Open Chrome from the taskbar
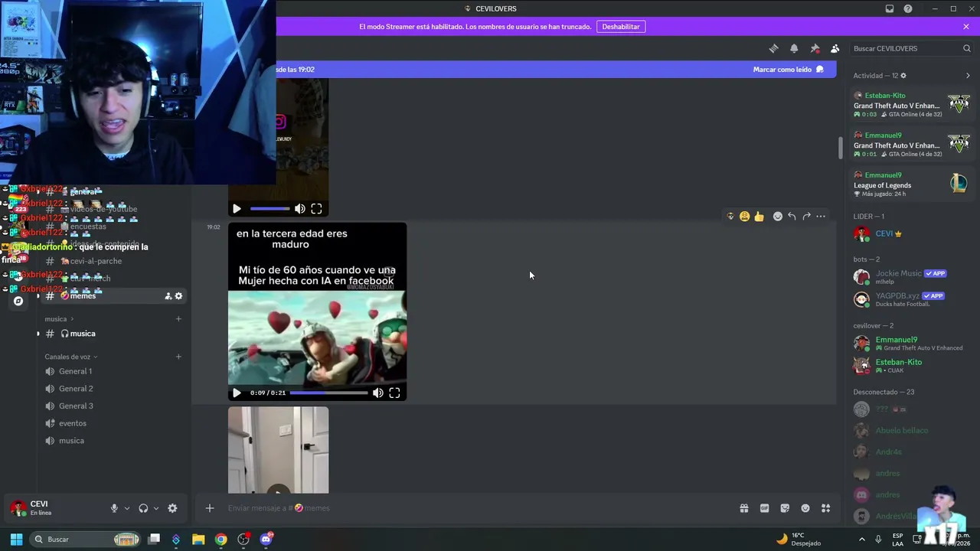The width and height of the screenshot is (980, 551). pyautogui.click(x=220, y=540)
